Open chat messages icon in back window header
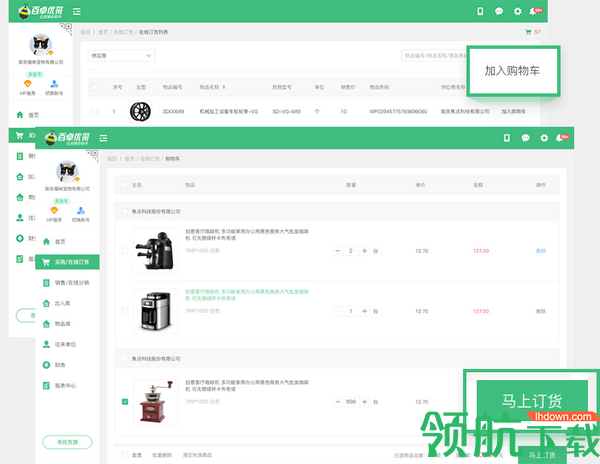The width and height of the screenshot is (600, 464). point(499,11)
